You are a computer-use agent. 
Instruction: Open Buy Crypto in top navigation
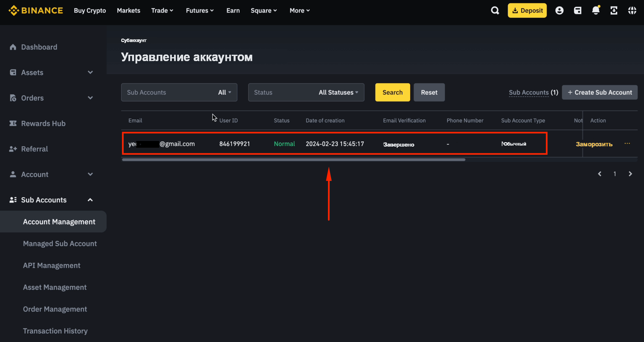pyautogui.click(x=90, y=11)
